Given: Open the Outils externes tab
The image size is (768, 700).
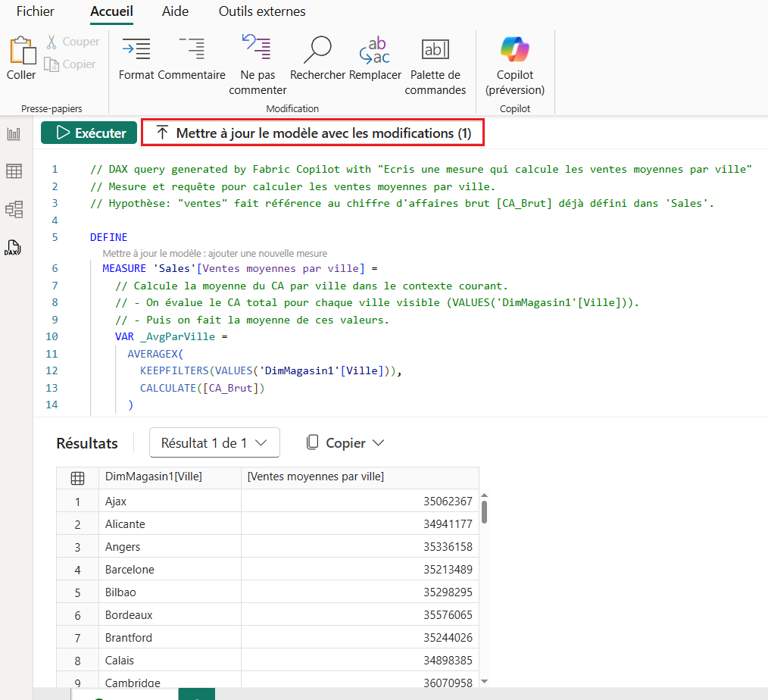Looking at the screenshot, I should (x=262, y=11).
